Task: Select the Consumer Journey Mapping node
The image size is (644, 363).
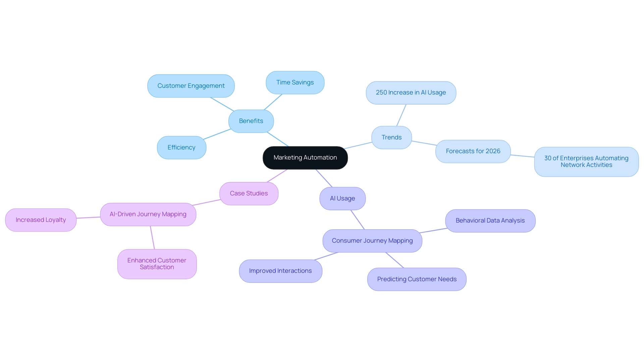Action: (372, 241)
